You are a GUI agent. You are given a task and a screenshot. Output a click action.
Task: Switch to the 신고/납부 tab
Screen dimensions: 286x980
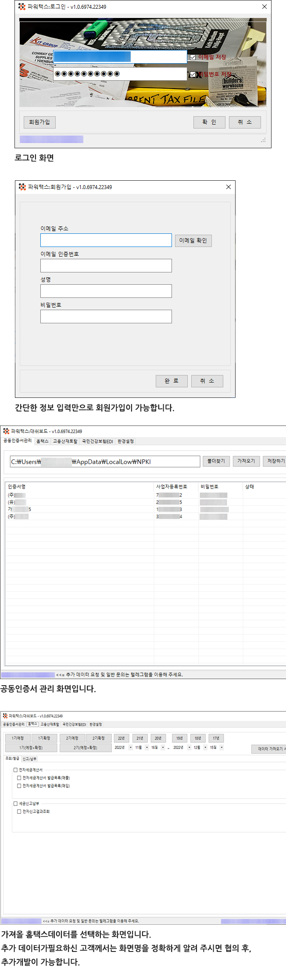pos(29,759)
